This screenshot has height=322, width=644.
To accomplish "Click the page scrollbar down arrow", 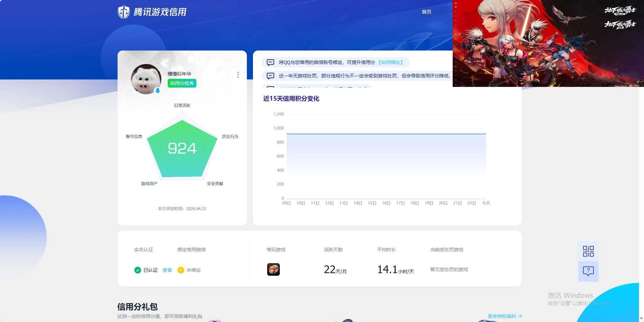I will 641,319.
